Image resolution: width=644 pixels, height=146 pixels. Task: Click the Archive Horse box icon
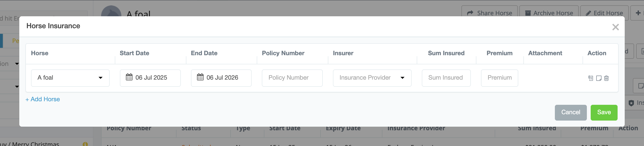tap(528, 13)
